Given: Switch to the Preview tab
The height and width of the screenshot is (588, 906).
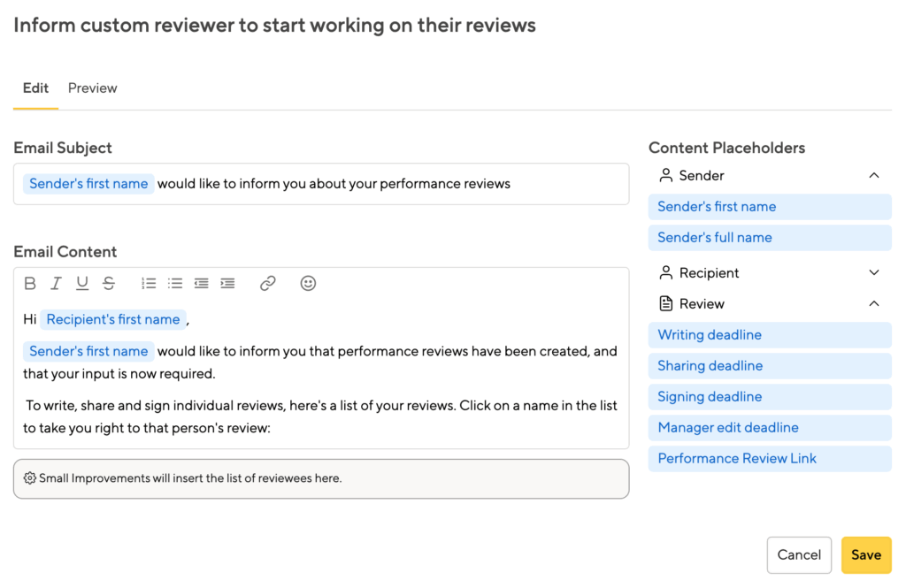Looking at the screenshot, I should (93, 88).
